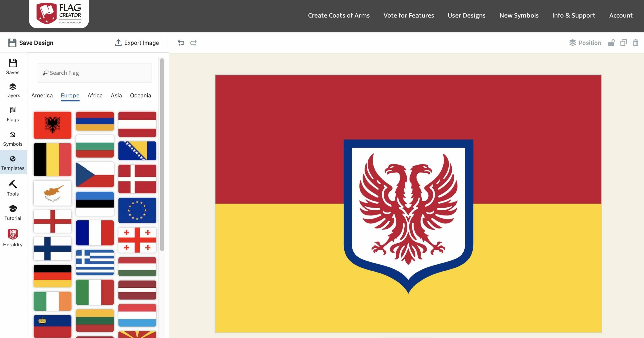Screen dimensions: 644x338
Task: Open the Account menu
Action: pos(621,15)
